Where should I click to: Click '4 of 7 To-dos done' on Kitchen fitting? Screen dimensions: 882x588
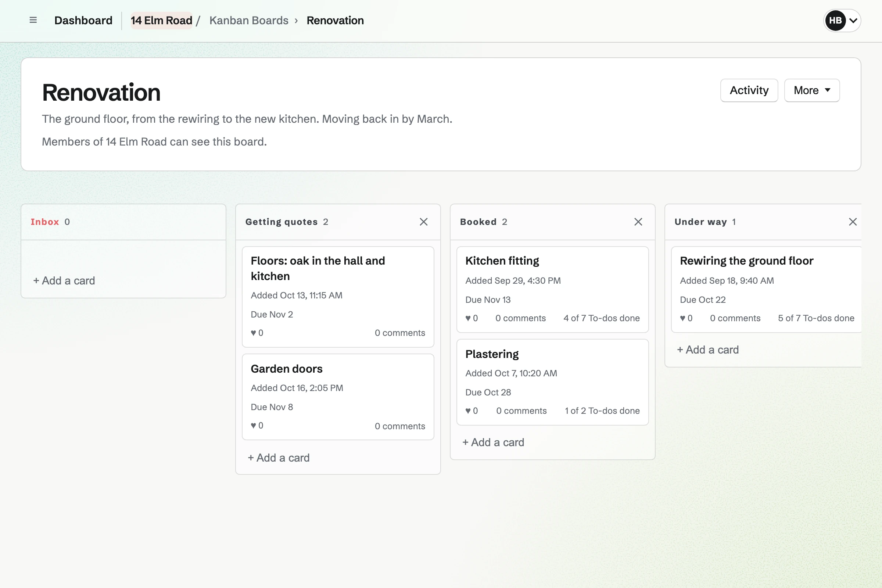602,318
